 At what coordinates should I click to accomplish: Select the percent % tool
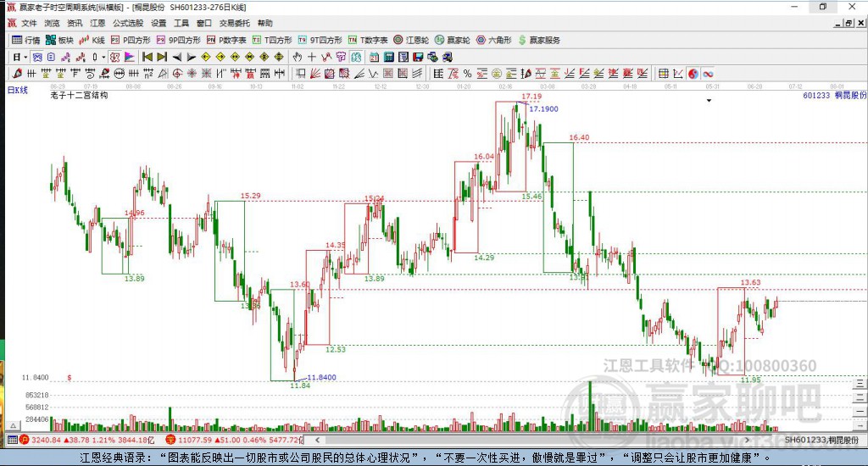coord(468,74)
